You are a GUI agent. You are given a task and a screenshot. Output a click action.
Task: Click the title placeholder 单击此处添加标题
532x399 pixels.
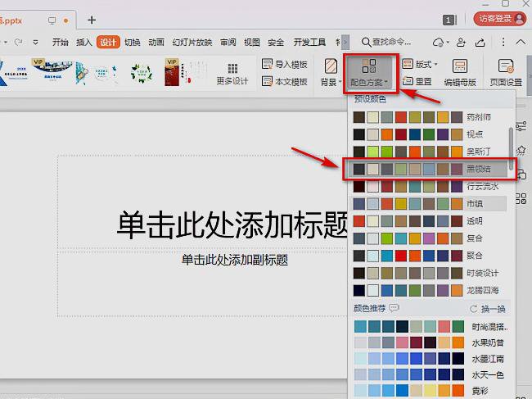[232, 224]
